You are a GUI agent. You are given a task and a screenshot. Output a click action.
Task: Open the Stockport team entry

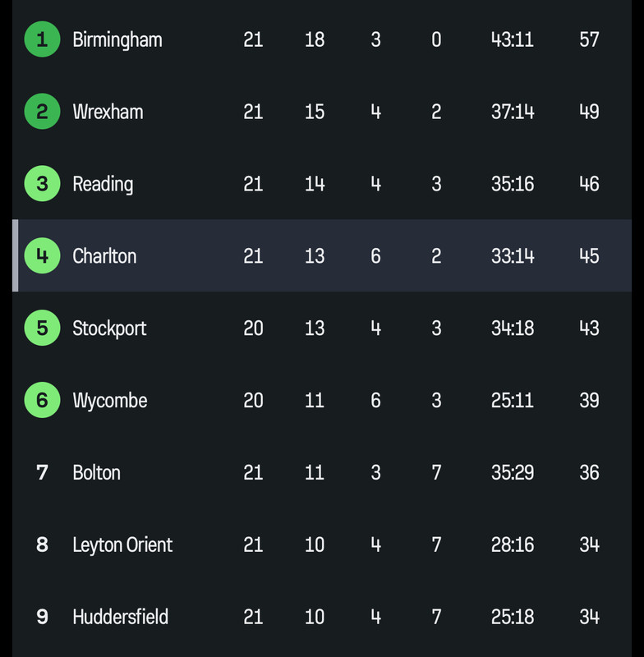[109, 328]
